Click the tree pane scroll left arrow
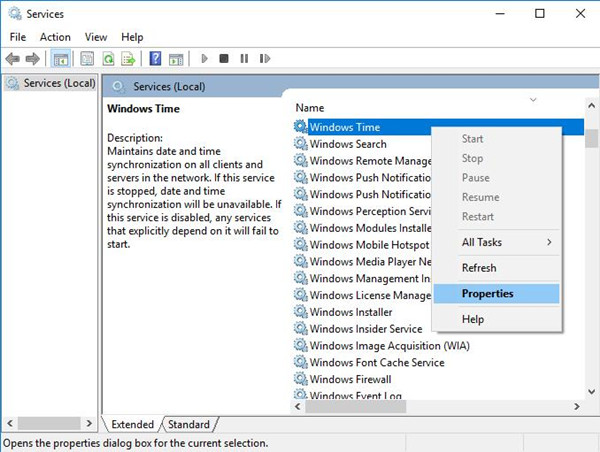 tap(10, 423)
